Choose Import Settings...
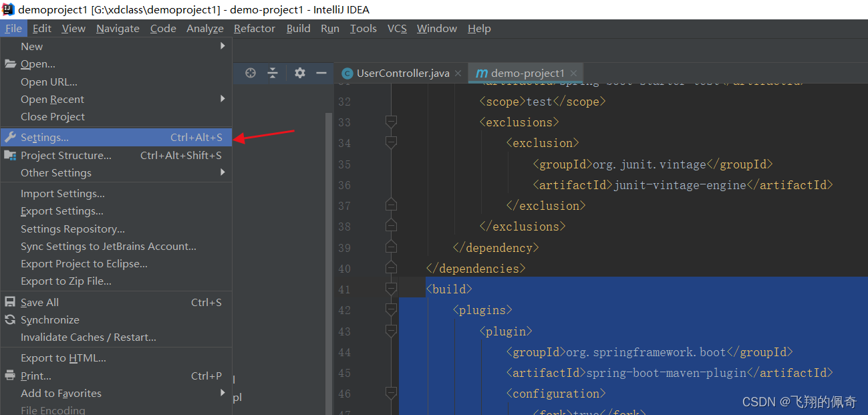This screenshot has height=415, width=868. point(116,193)
